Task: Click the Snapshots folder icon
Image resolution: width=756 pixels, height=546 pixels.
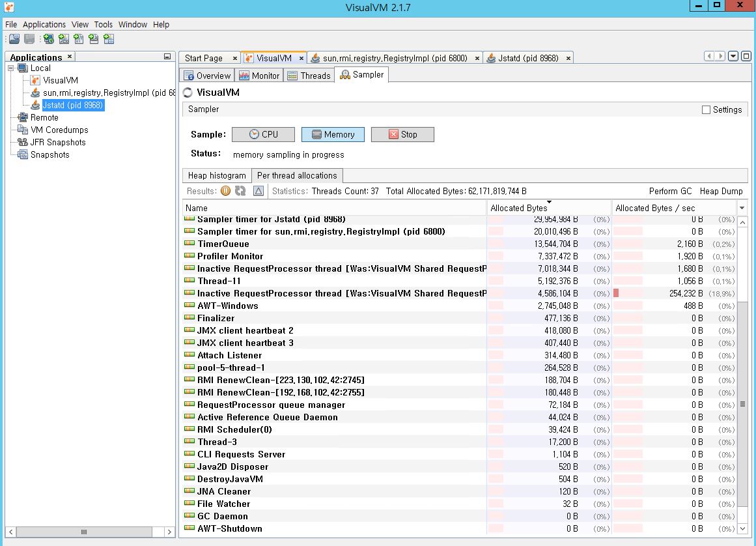Action: click(23, 155)
